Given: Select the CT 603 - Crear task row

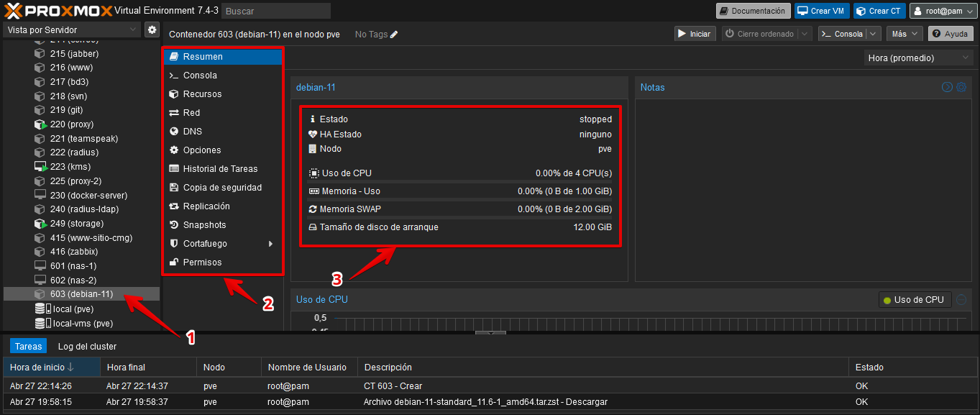Looking at the screenshot, I should pos(490,386).
